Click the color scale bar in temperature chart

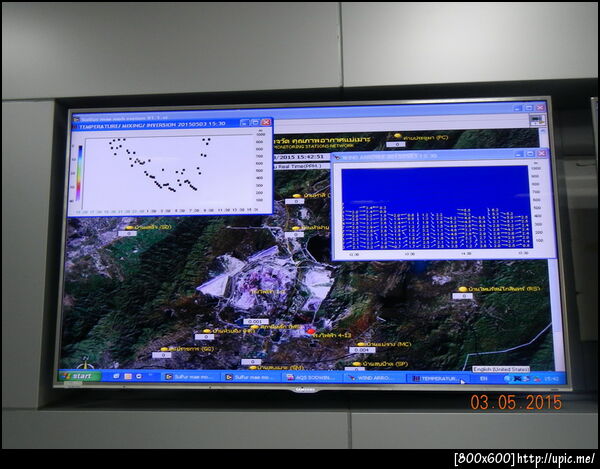pos(79,173)
